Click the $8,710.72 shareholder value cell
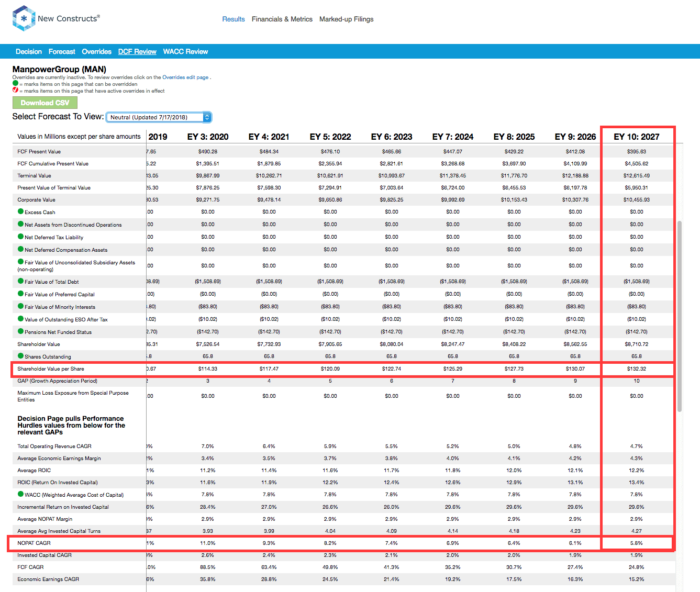The image size is (700, 592). tap(637, 344)
